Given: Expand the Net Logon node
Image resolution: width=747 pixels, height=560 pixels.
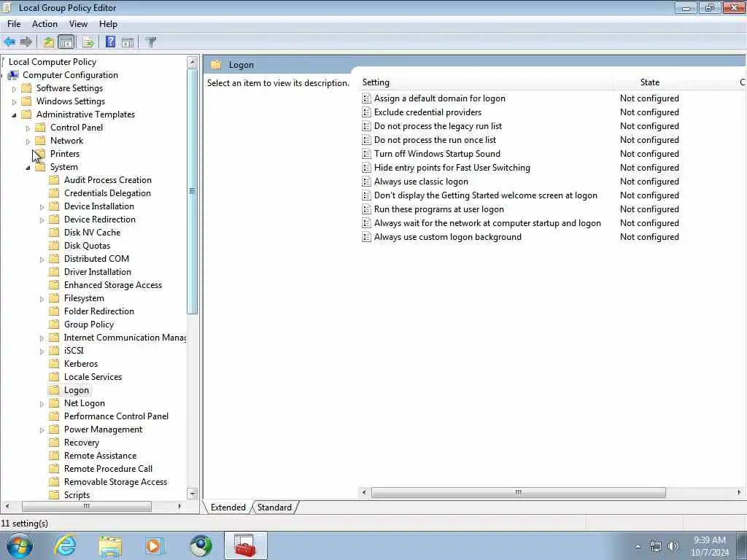Looking at the screenshot, I should pos(42,404).
